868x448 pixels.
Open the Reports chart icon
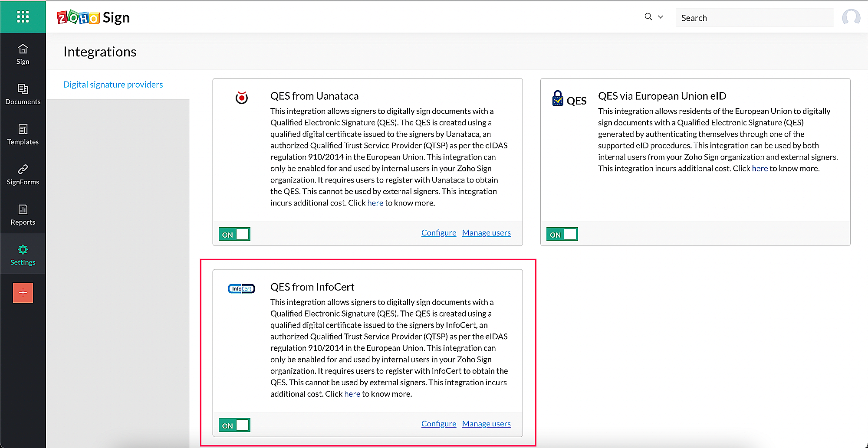[x=23, y=209]
